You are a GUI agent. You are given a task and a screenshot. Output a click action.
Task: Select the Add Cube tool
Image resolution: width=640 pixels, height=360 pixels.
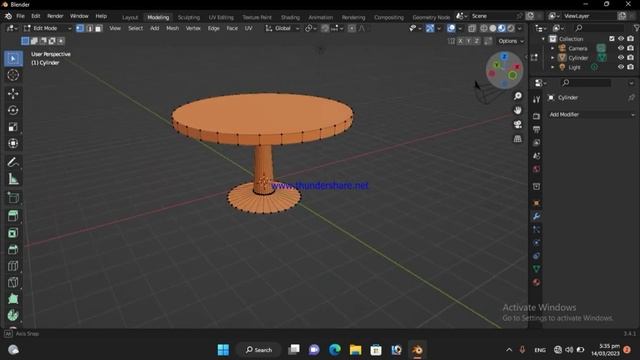point(13,198)
